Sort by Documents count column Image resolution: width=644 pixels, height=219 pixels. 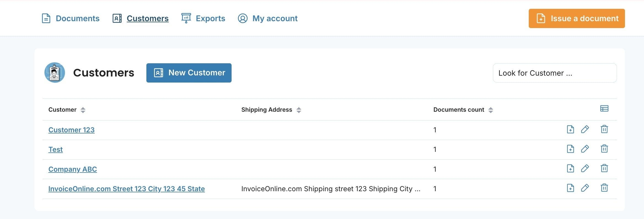coord(490,110)
